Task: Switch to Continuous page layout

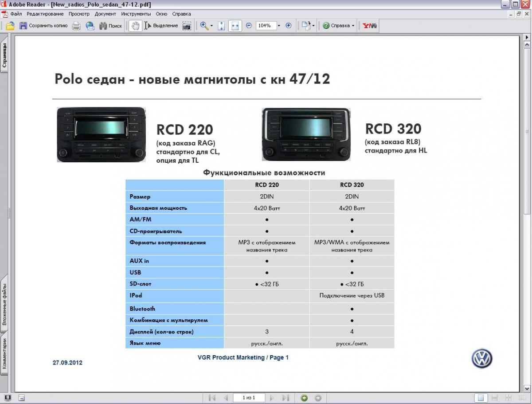Action: click(495, 398)
